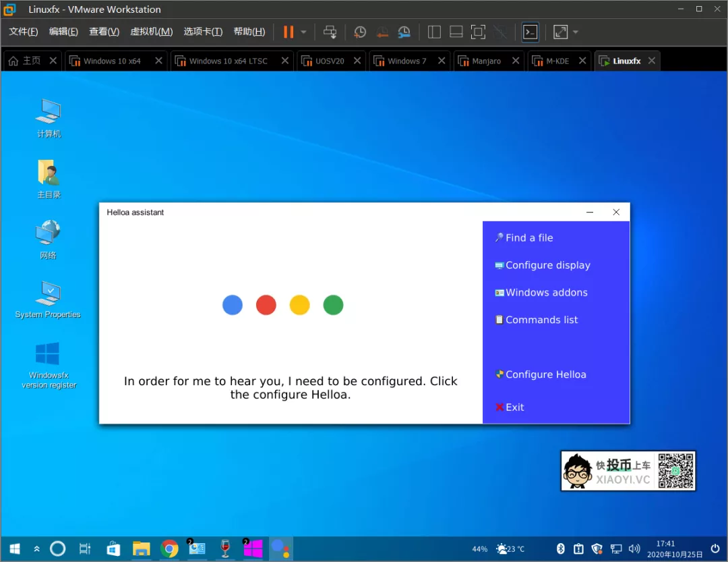Viewport: 728px width, 562px height.
Task: Take a snapshot with the clock icon
Action: coord(360,32)
